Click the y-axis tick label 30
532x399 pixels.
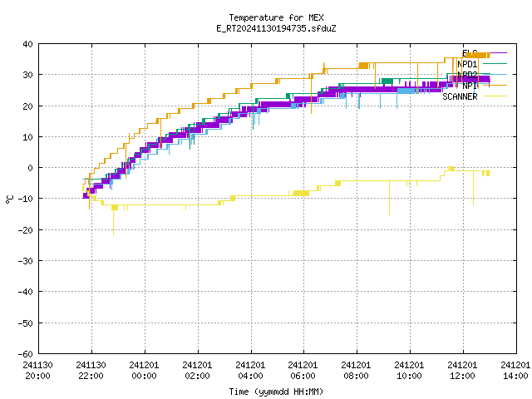pyautogui.click(x=27, y=75)
